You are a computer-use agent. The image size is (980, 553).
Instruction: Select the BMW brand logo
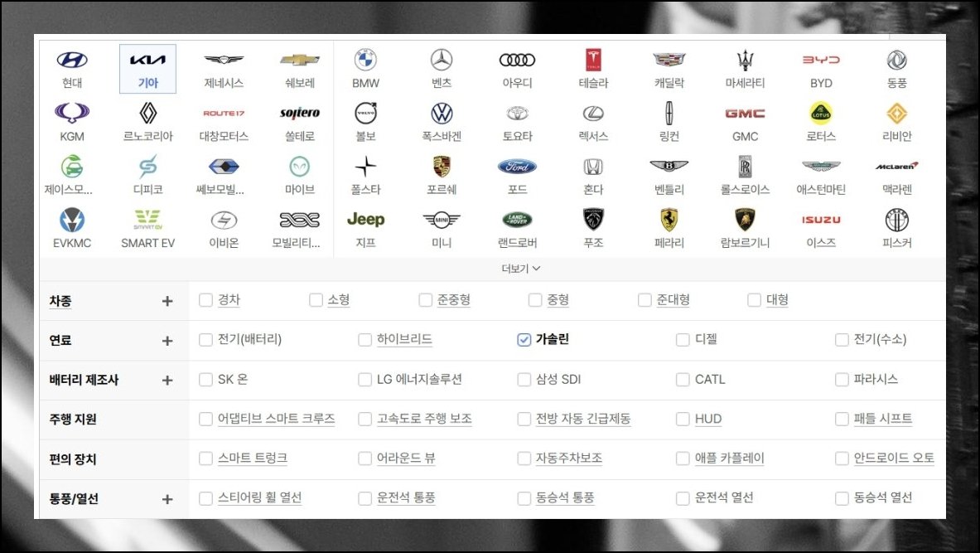click(x=365, y=60)
